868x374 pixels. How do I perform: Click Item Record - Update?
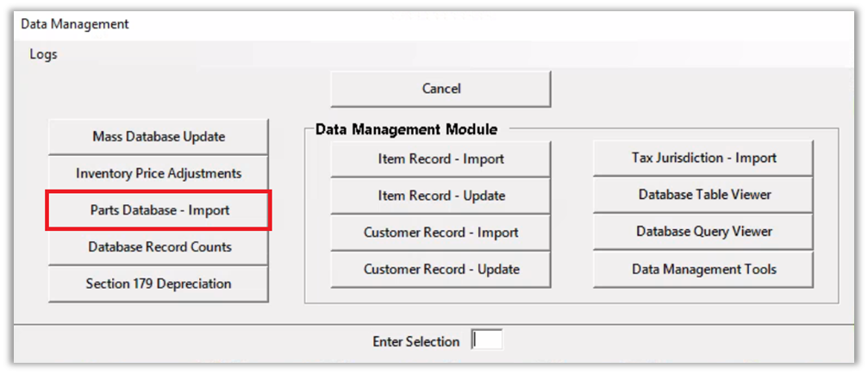440,196
